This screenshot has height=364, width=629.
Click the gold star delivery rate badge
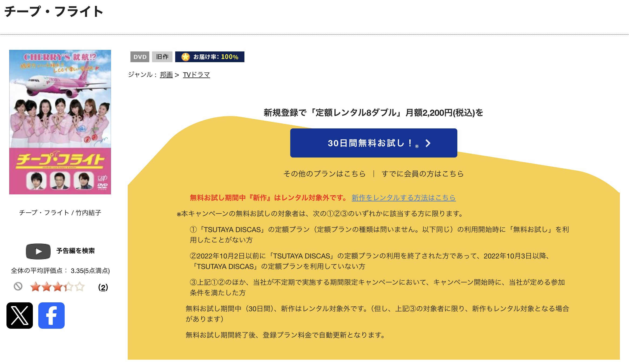(210, 57)
